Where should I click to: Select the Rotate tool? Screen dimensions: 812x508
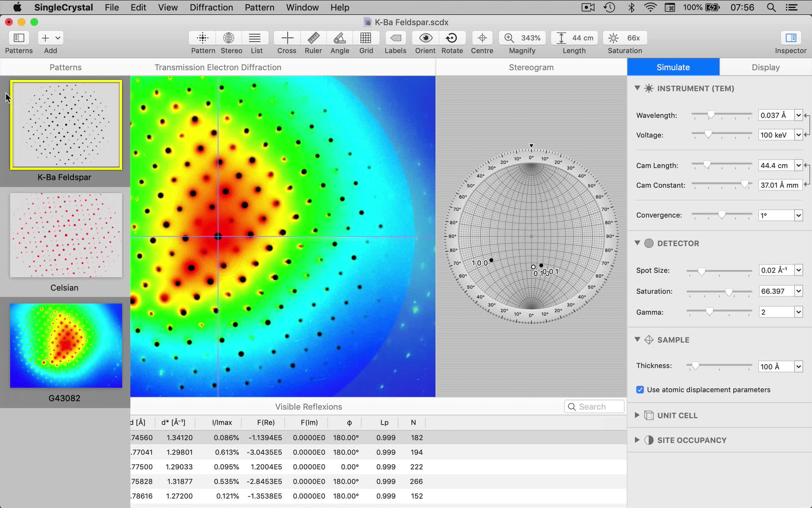click(452, 38)
